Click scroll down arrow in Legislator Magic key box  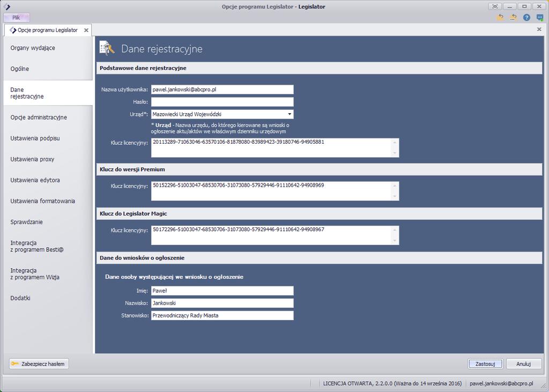(x=395, y=241)
